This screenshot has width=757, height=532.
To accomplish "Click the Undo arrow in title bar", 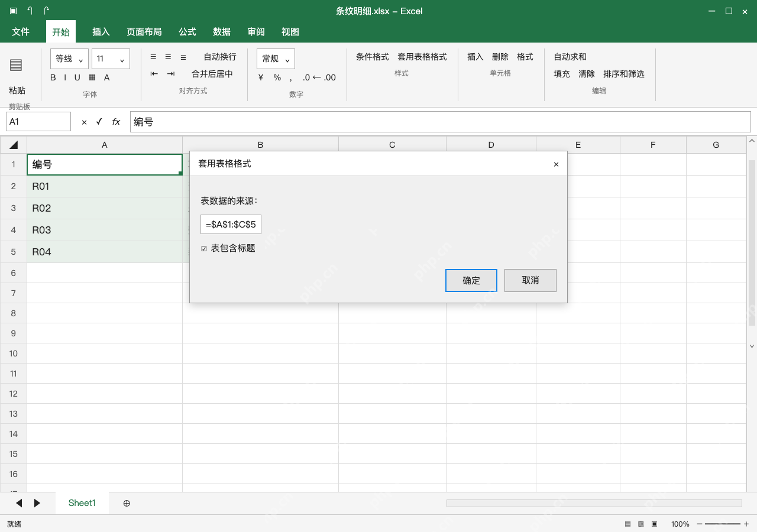I will coord(30,11).
